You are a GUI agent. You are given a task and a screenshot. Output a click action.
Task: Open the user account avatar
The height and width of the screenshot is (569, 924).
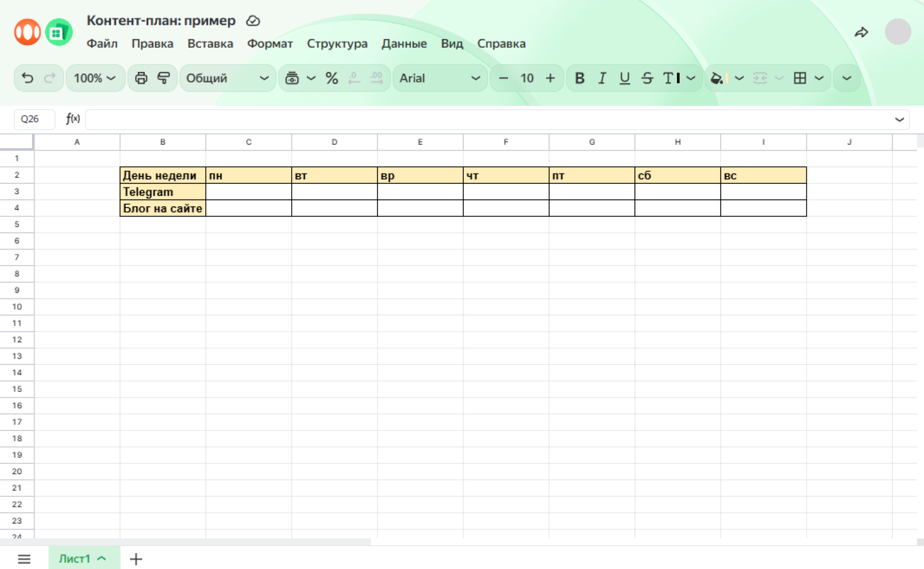pyautogui.click(x=898, y=32)
